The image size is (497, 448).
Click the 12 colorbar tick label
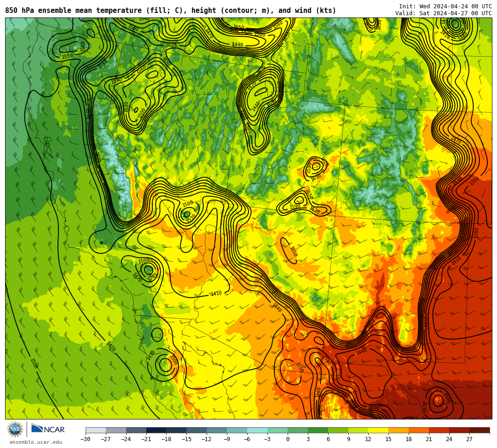click(369, 439)
